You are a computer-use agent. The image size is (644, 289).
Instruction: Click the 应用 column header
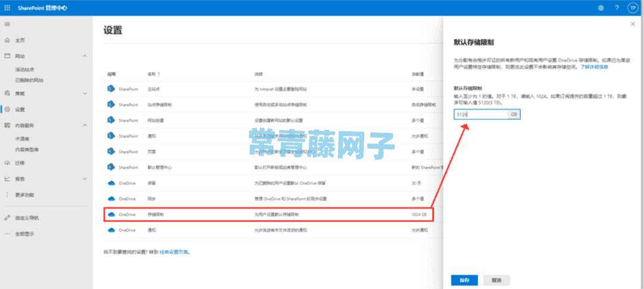tap(112, 74)
